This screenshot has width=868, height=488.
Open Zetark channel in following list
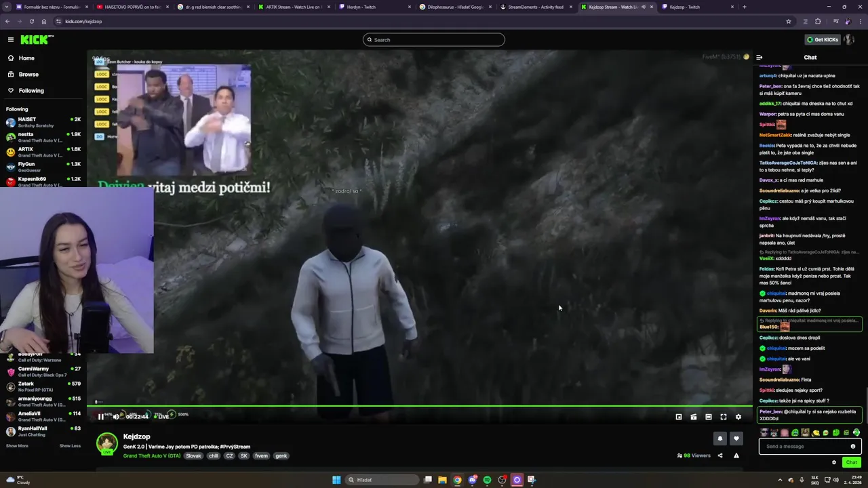click(42, 386)
